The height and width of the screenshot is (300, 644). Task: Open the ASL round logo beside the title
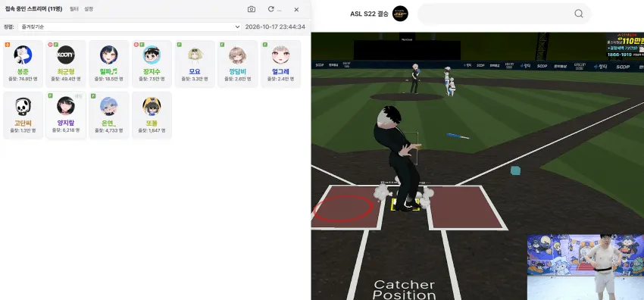(400, 14)
